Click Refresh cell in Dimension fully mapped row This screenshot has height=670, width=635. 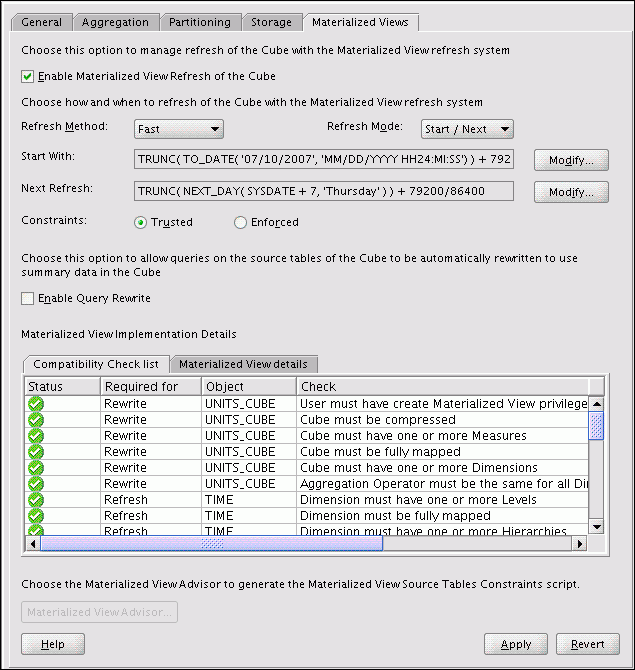(x=126, y=516)
